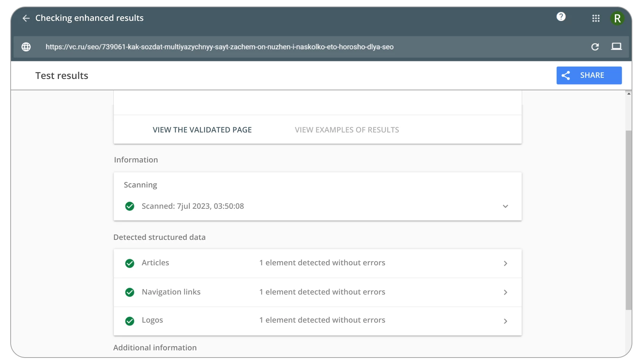Click VIEW EXAMPLES OF RESULTS
The width and height of the screenshot is (643, 364).
tap(347, 130)
